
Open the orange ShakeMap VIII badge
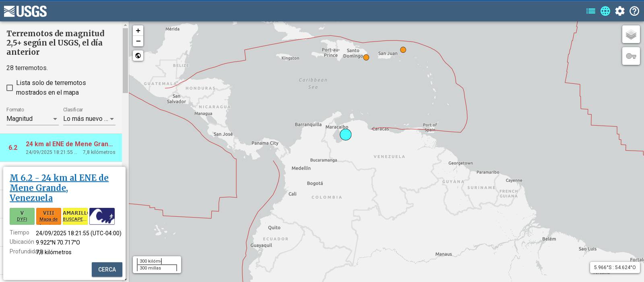[x=49, y=216]
